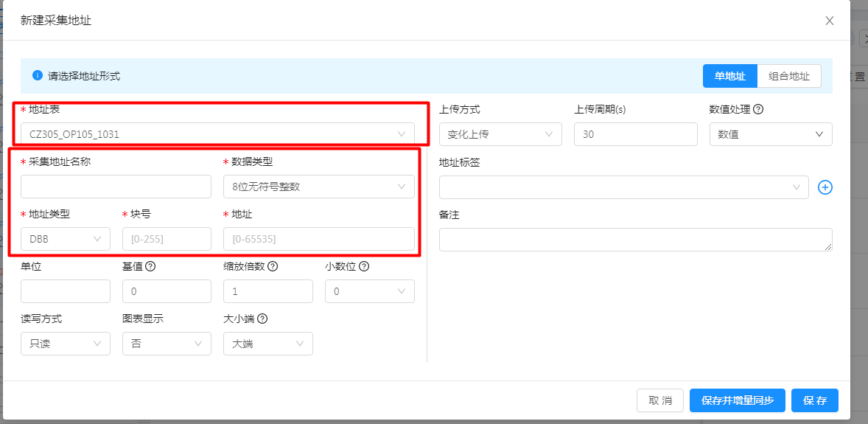
Task: Click the plus icon beside 地址标签
Action: coord(825,187)
